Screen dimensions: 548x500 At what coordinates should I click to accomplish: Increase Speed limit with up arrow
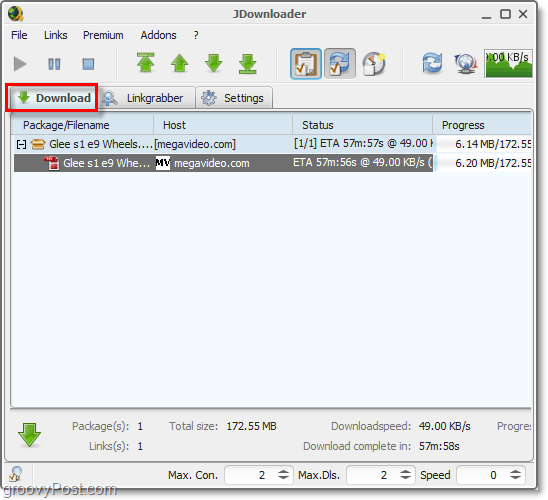[x=515, y=471]
